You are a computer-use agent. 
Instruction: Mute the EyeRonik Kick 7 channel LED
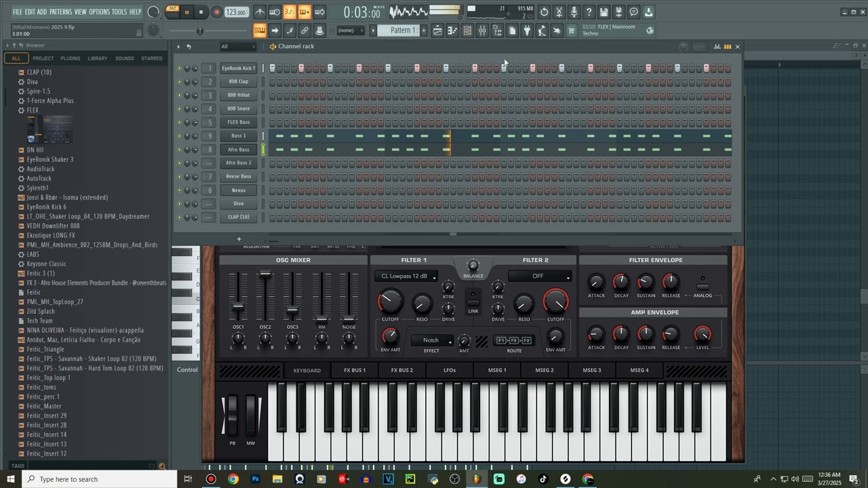(x=180, y=68)
